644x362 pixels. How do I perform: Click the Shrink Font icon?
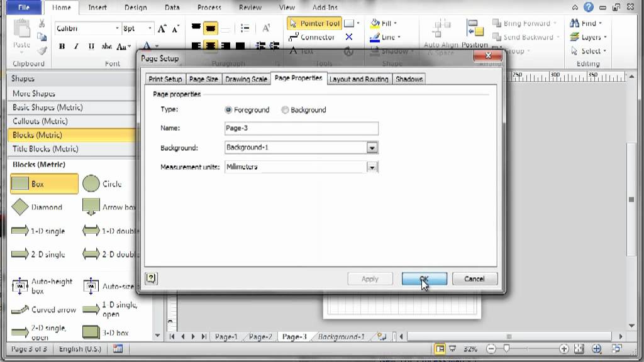[175, 28]
